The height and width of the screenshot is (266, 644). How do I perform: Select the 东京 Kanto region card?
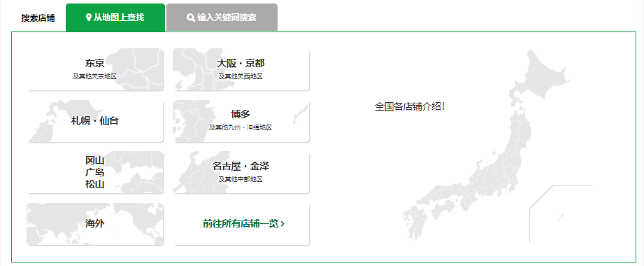[x=95, y=69]
